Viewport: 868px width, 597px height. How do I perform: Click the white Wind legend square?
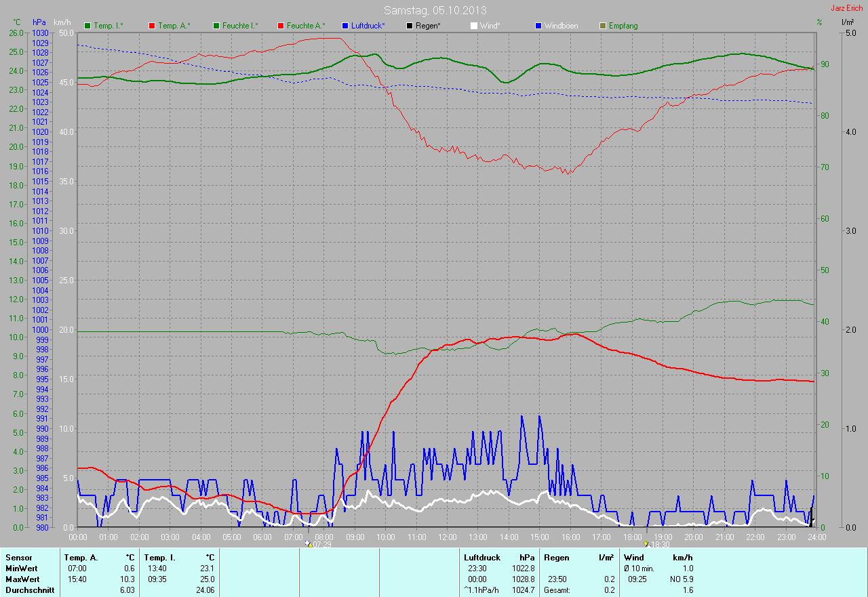coord(474,26)
